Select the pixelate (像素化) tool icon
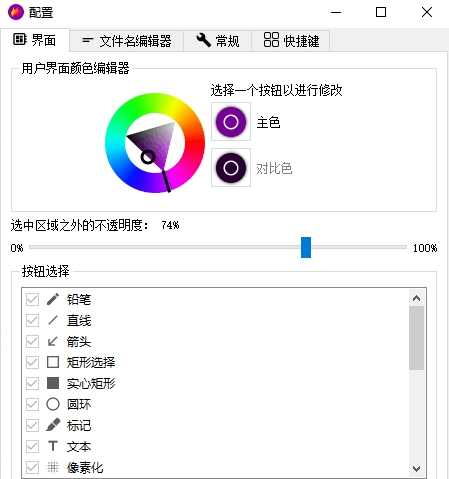The image size is (449, 479). 53,467
